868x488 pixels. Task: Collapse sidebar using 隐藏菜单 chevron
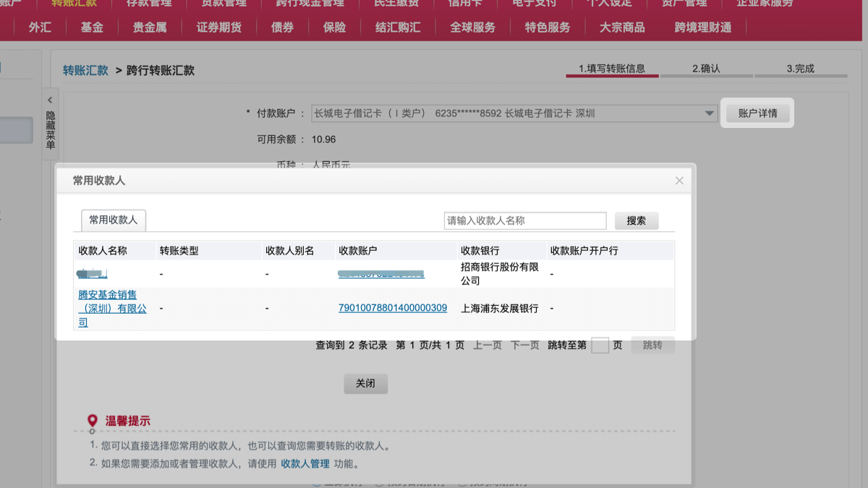coord(50,101)
